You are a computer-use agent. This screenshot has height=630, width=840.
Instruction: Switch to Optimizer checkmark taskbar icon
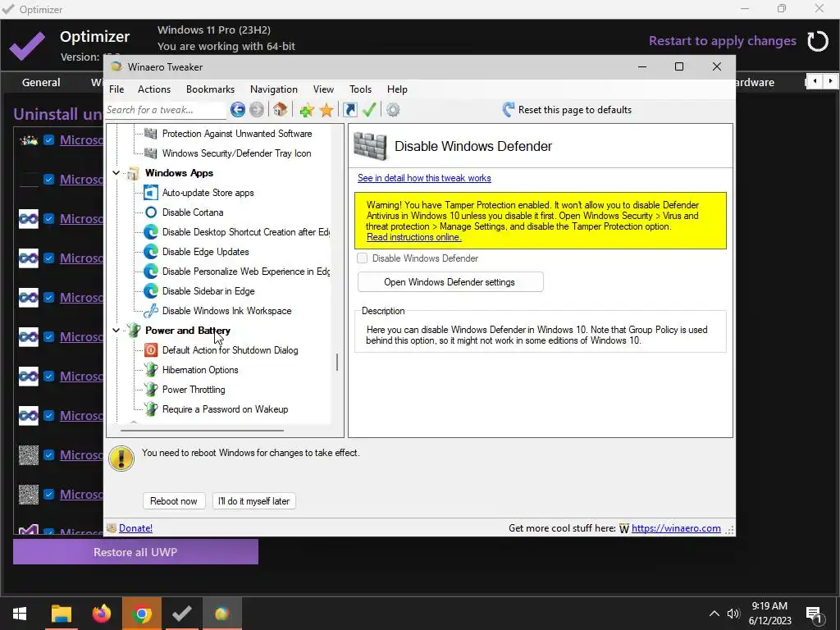pos(181,614)
